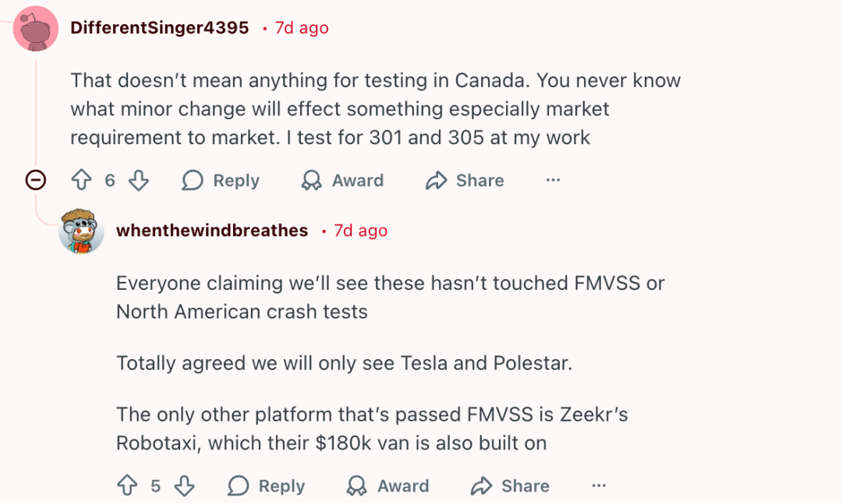This screenshot has width=842, height=504.
Task: Award DifferentSinger4395's comment
Action: pyautogui.click(x=343, y=181)
